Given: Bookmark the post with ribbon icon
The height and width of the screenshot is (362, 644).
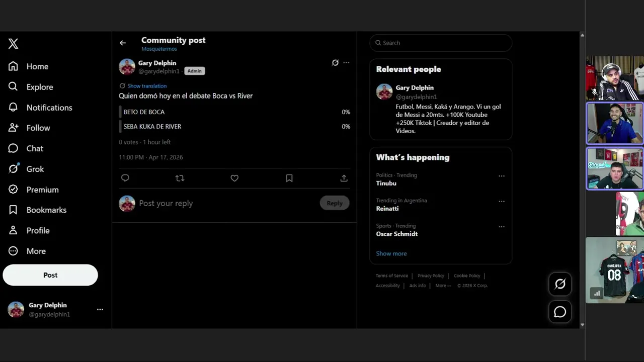Looking at the screenshot, I should point(289,178).
